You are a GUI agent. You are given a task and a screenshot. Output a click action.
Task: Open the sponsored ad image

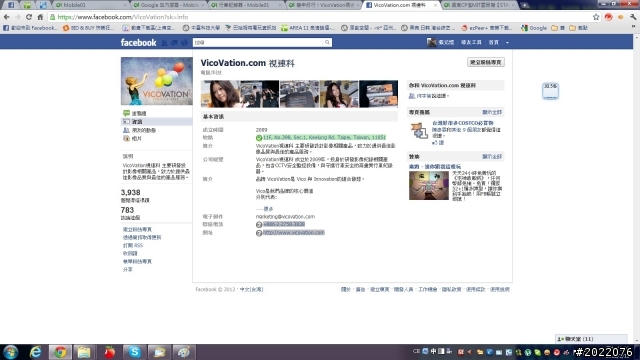[429, 185]
